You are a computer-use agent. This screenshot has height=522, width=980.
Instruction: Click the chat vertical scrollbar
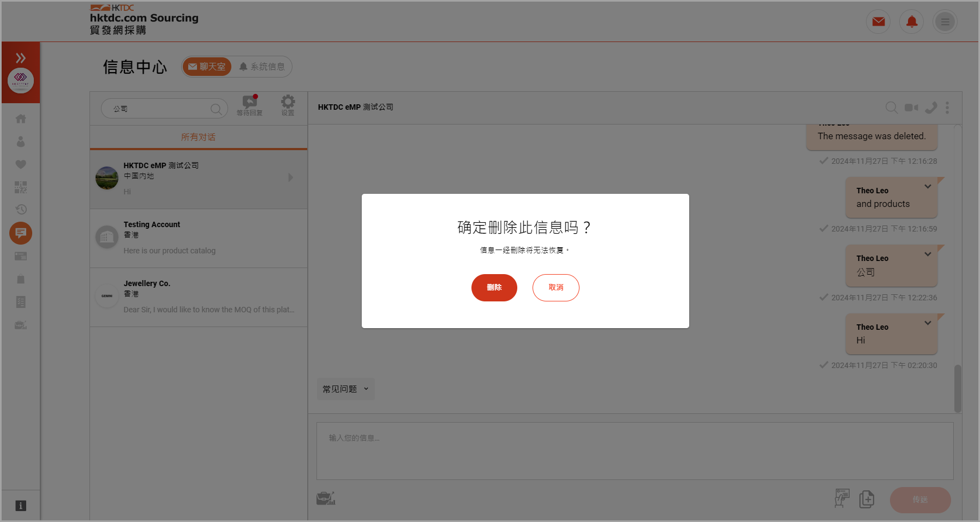pos(958,389)
